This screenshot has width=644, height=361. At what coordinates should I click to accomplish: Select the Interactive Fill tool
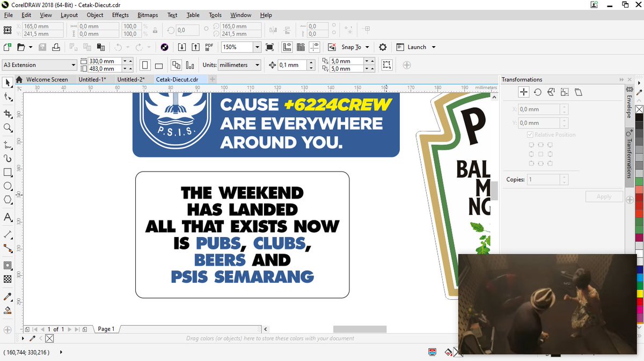point(8,310)
